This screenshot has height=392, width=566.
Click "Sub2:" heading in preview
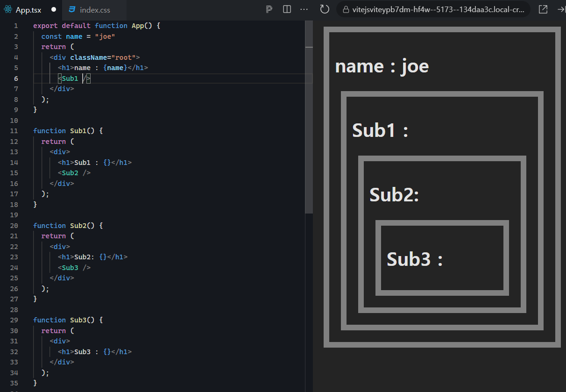[x=394, y=194]
